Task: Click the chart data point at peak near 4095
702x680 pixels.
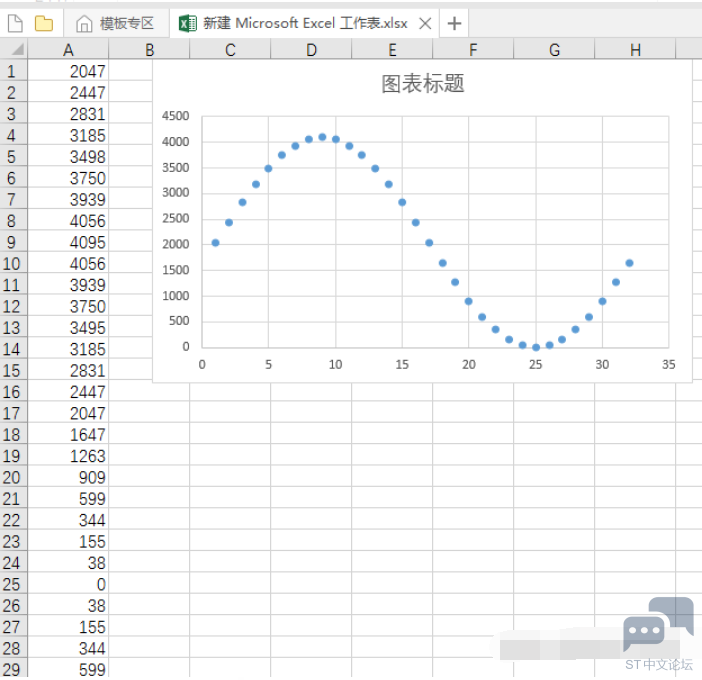Action: (x=322, y=137)
